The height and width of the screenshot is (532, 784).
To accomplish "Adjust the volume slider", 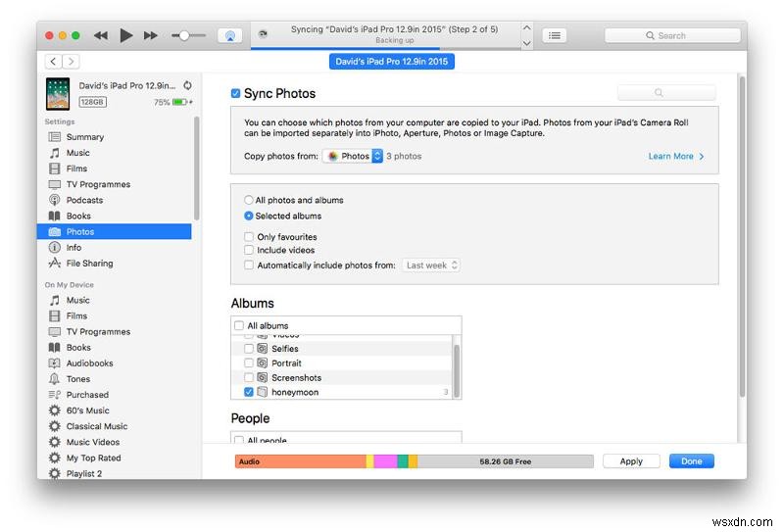I will 188,35.
